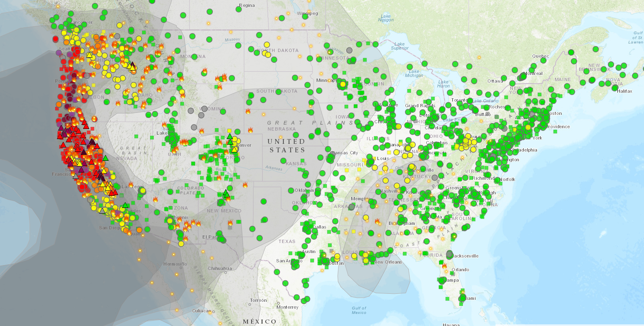Click green triangle sensor in NEVADA Great Basin
644x326 pixels.
105,158
